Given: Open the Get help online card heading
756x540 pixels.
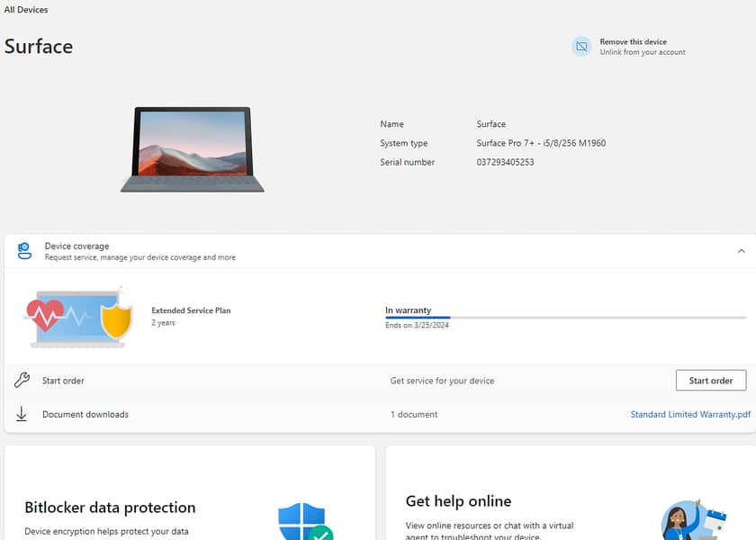Looking at the screenshot, I should (x=458, y=501).
